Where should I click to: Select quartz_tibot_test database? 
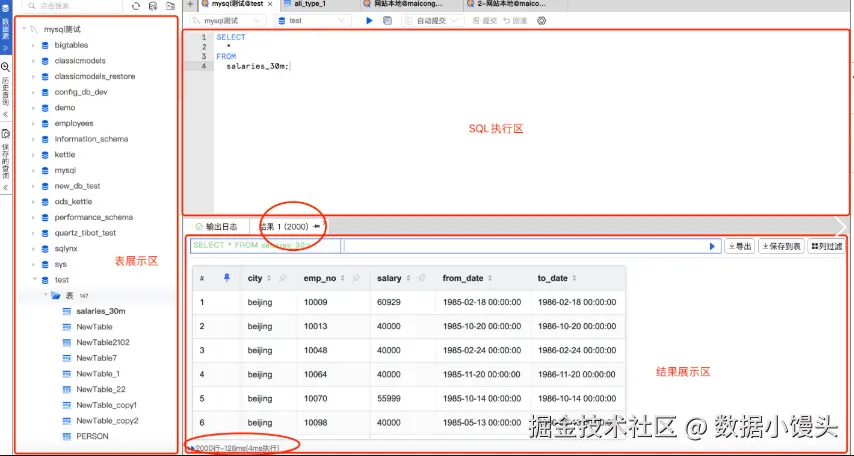86,233
